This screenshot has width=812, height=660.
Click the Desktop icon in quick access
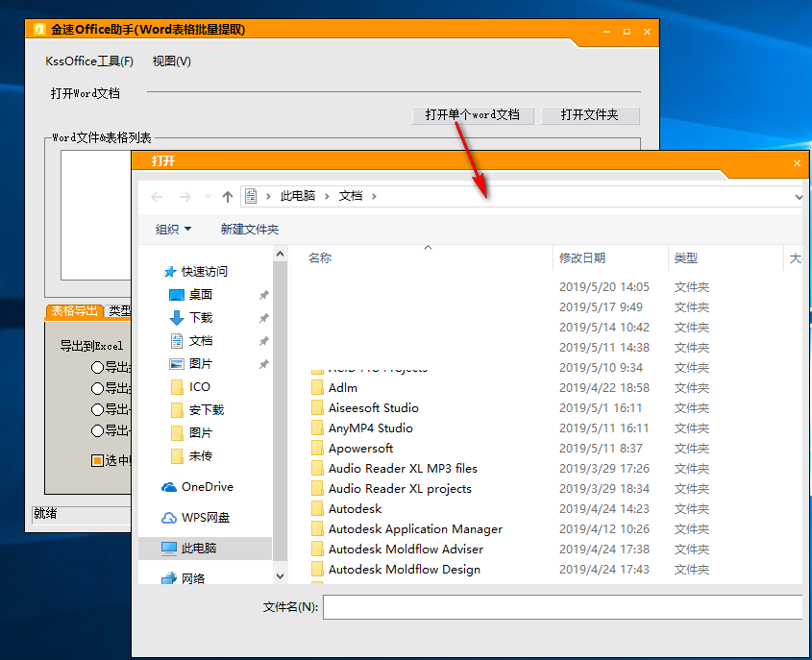coord(177,295)
